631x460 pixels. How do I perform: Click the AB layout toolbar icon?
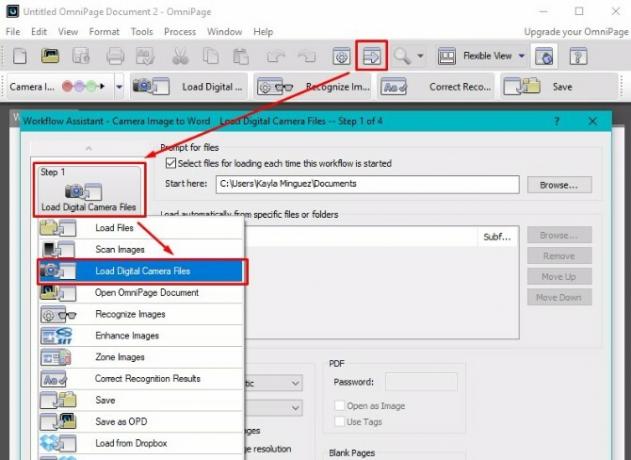[447, 56]
